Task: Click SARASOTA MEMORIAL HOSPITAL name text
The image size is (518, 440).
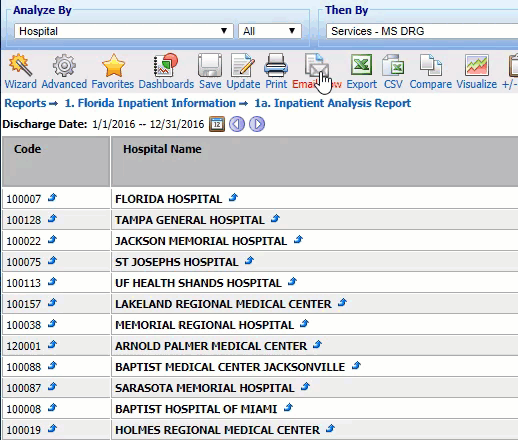Action: pyautogui.click(x=205, y=388)
